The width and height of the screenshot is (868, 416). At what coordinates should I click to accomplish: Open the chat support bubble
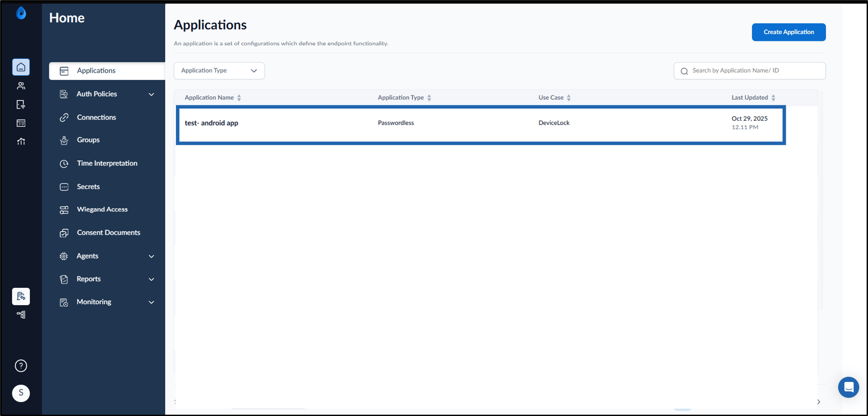[849, 387]
